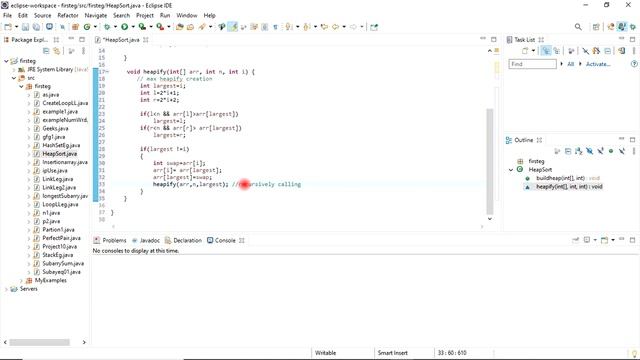Toggle Focus on Workweek in Task List
640x360 pixels.
point(571,51)
